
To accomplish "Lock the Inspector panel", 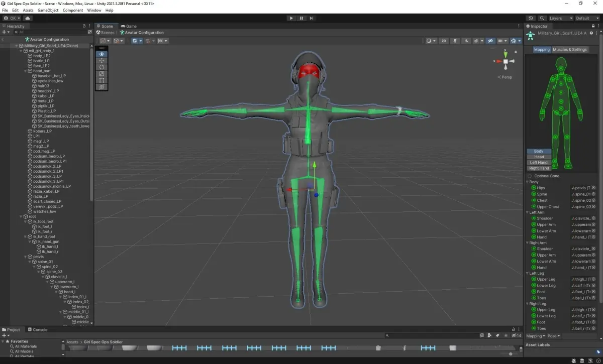I will pyautogui.click(x=592, y=26).
